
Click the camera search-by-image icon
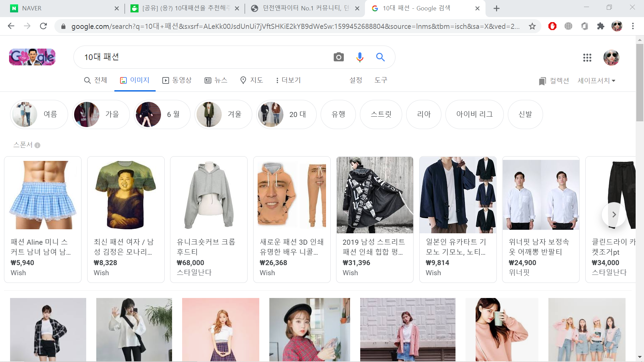(x=338, y=57)
